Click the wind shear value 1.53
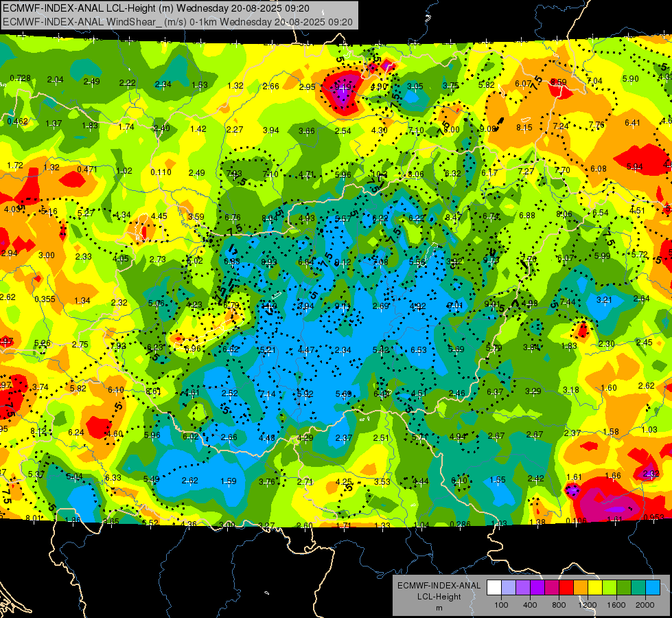This screenshot has width=672, height=618. [200, 85]
